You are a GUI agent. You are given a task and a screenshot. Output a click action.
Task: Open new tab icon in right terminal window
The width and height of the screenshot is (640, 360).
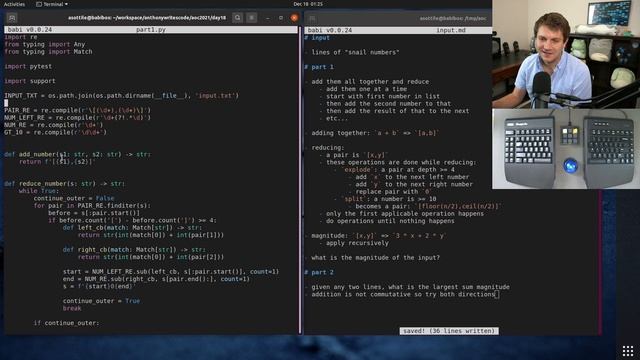pos(312,18)
